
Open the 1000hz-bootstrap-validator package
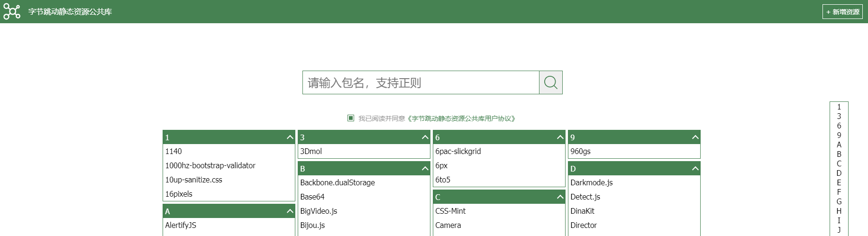coord(210,165)
